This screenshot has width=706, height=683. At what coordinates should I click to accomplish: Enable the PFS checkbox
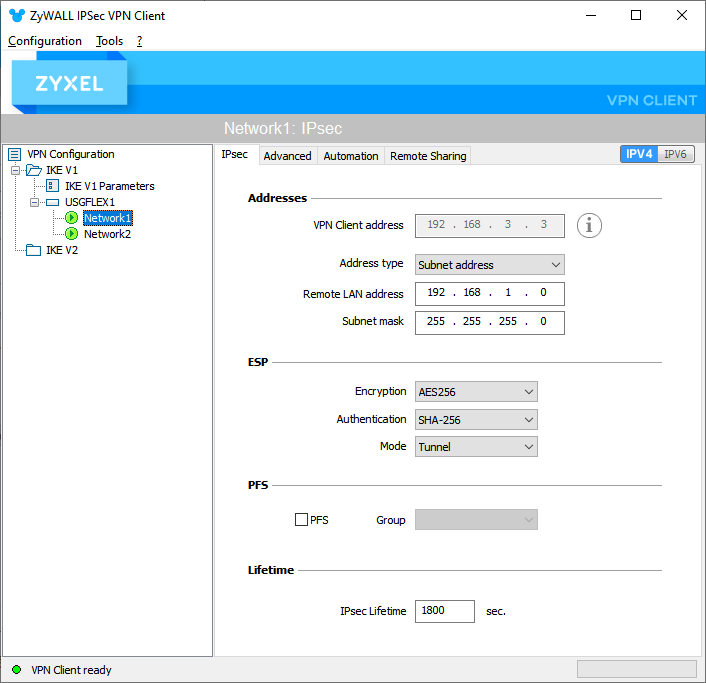pos(301,520)
